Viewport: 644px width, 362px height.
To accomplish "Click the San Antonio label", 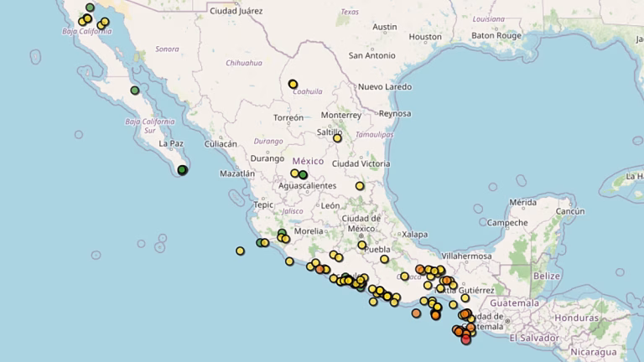I will point(372,55).
